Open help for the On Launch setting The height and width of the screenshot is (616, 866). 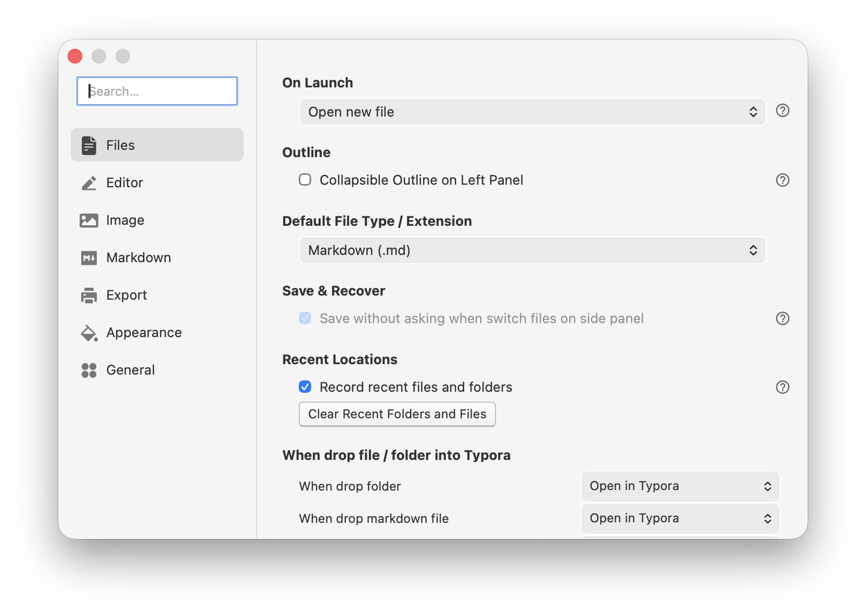pos(782,111)
